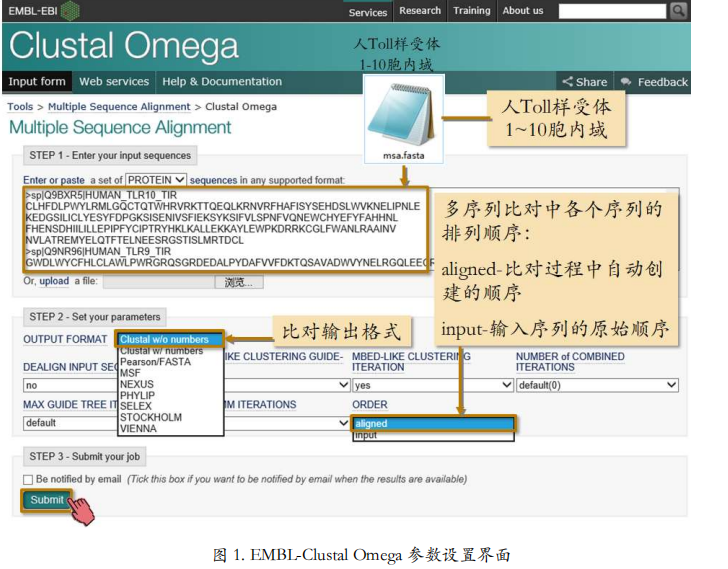Select aligned in ORDER list
The width and height of the screenshot is (728, 569).
(433, 423)
